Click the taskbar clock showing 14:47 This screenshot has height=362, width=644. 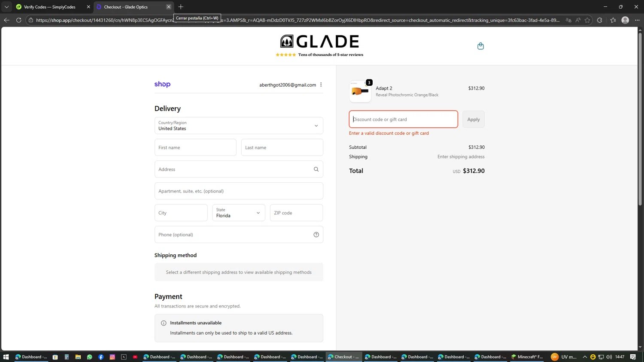[x=620, y=357]
